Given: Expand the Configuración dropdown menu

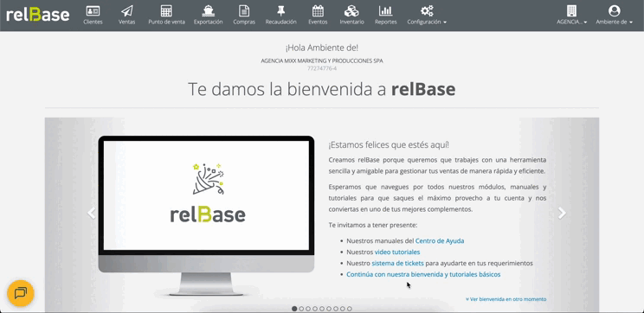Looking at the screenshot, I should click(x=427, y=16).
